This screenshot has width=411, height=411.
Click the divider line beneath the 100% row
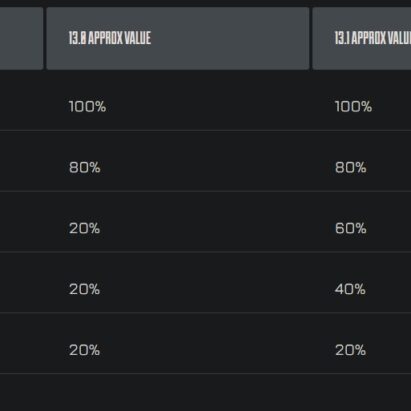coord(205,130)
